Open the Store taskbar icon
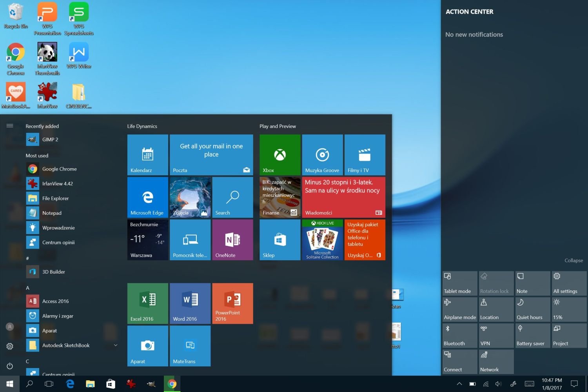The image size is (588, 392). tap(111, 384)
